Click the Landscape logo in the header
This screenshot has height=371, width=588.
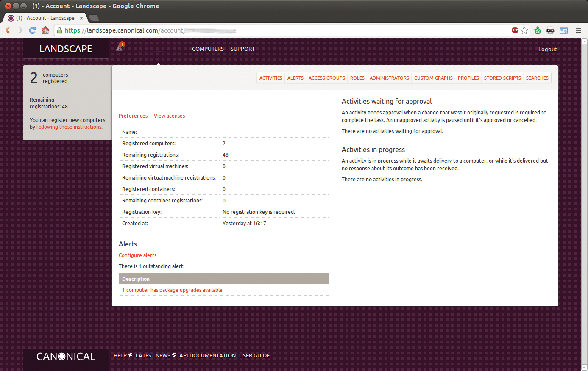66,48
